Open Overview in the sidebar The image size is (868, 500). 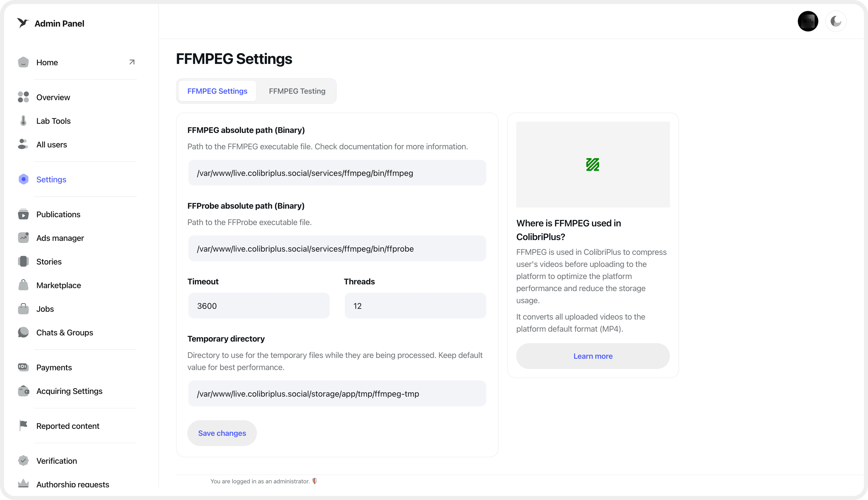tap(53, 97)
